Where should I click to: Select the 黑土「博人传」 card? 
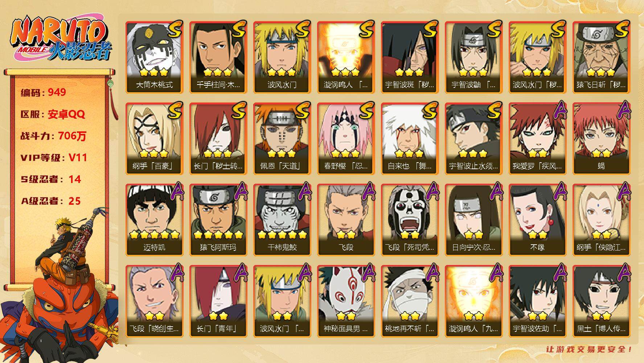[602, 301]
